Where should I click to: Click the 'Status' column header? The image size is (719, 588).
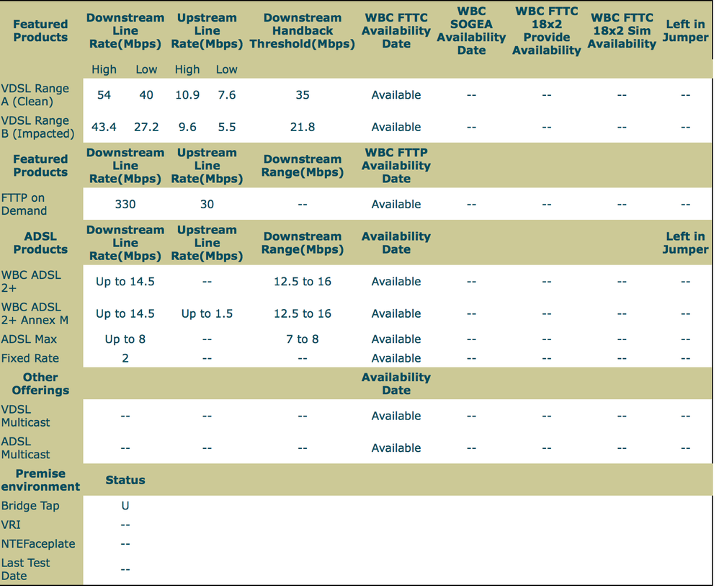coord(125,480)
